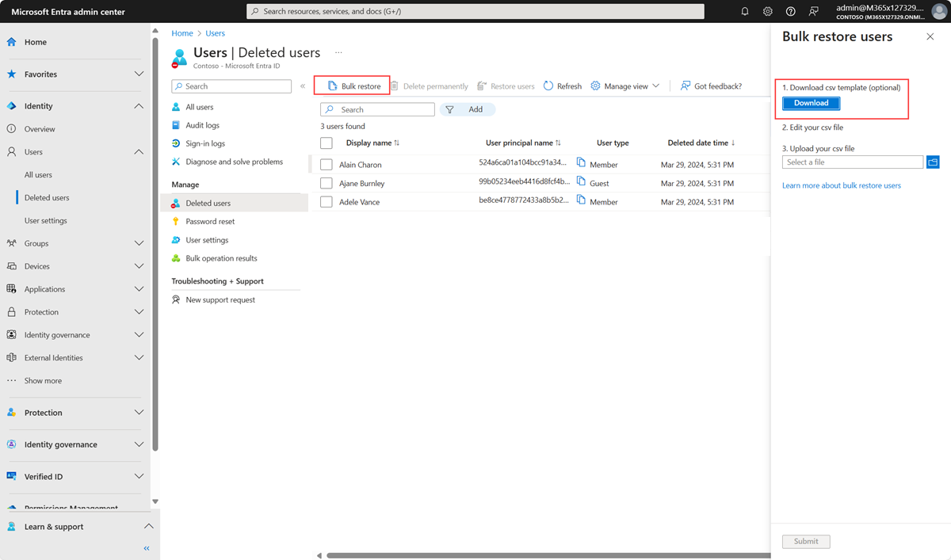Check the box for Alain Charon

click(326, 165)
